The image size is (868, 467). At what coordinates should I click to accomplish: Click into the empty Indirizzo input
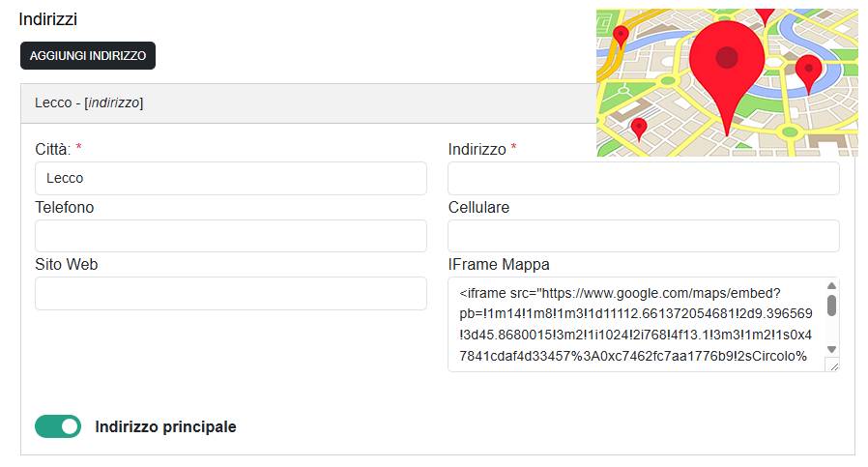[643, 179]
